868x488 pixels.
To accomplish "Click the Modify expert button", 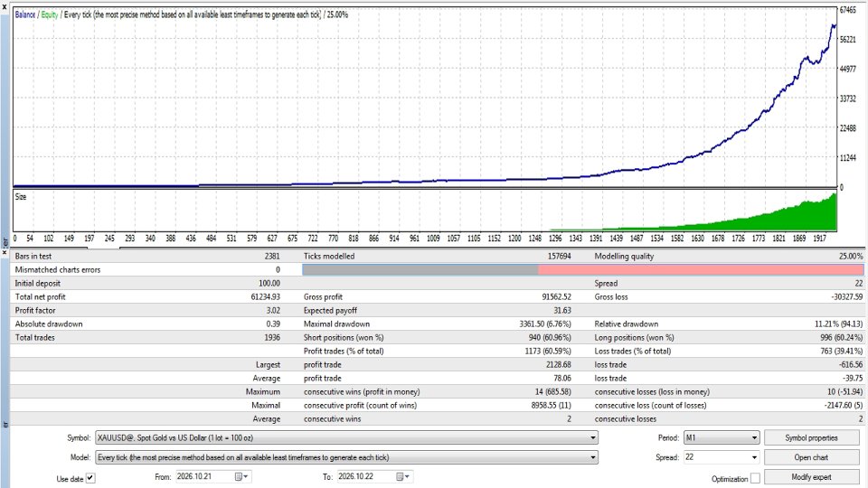I will [x=811, y=477].
